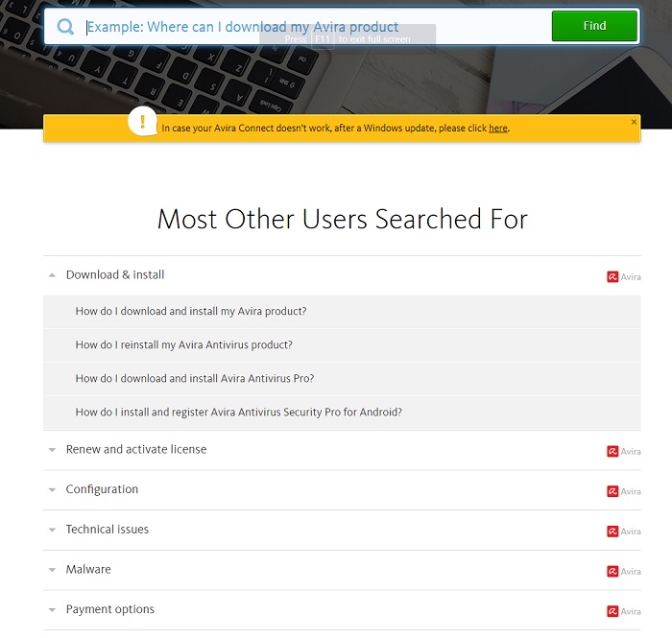
Task: Open 'How do I download and install Avira Antivirus Pro?'
Action: coord(195,379)
